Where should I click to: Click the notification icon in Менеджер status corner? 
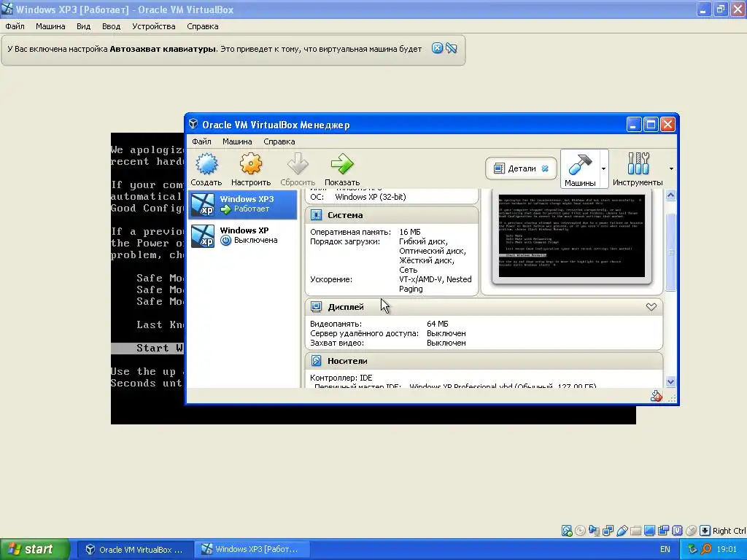657,396
